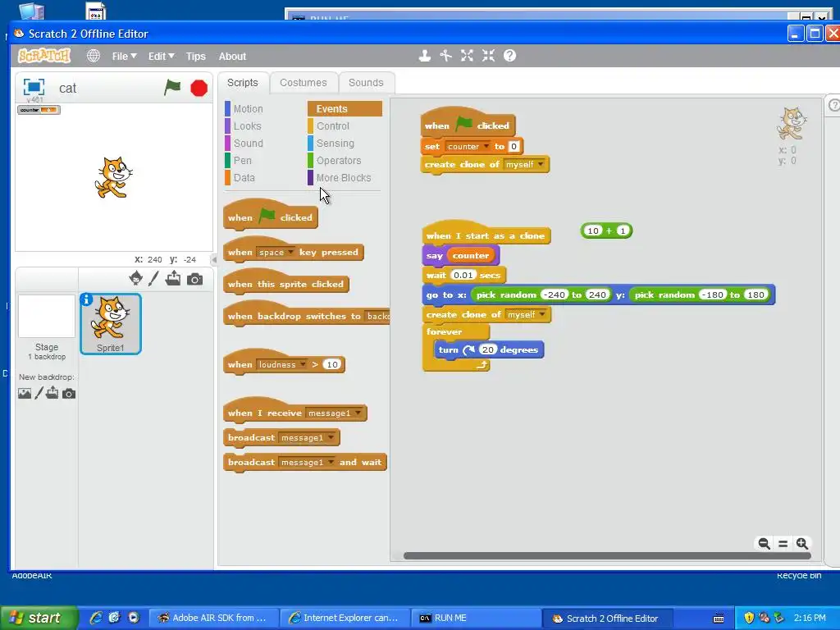The width and height of the screenshot is (840, 630).
Task: Click the turn 20 degrees value field
Action: (x=487, y=349)
